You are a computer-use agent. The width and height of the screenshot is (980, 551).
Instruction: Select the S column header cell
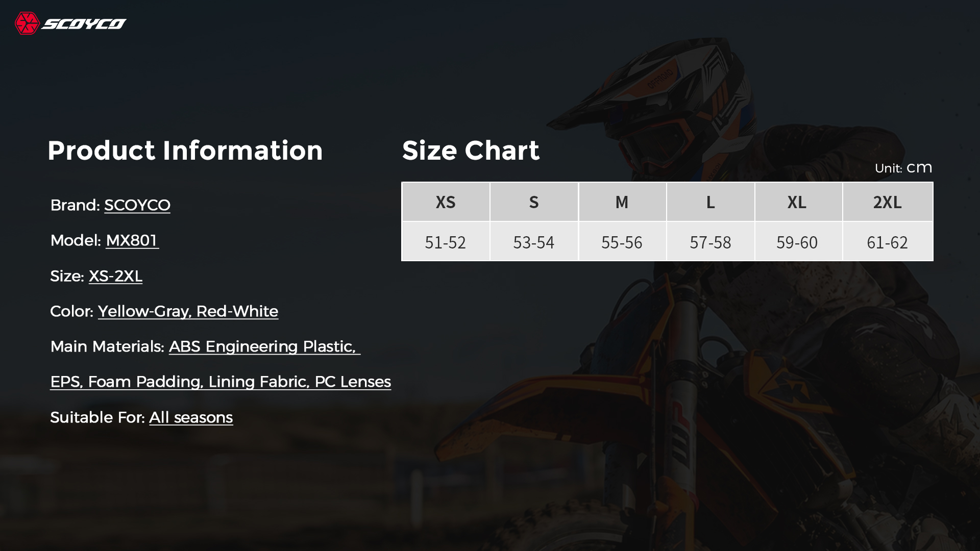click(x=534, y=202)
